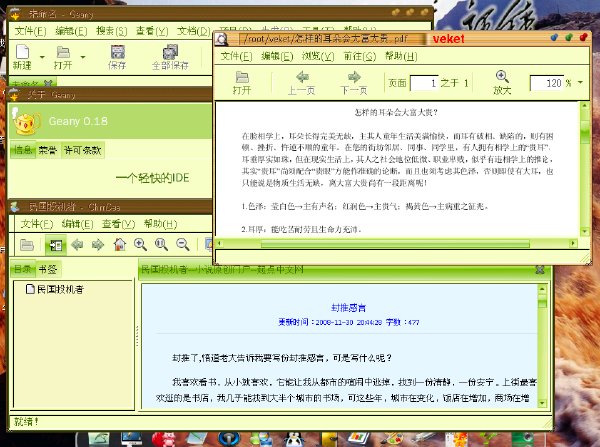
Task: Click the Back arrow in ChmSee toolbar
Action: coord(78,245)
